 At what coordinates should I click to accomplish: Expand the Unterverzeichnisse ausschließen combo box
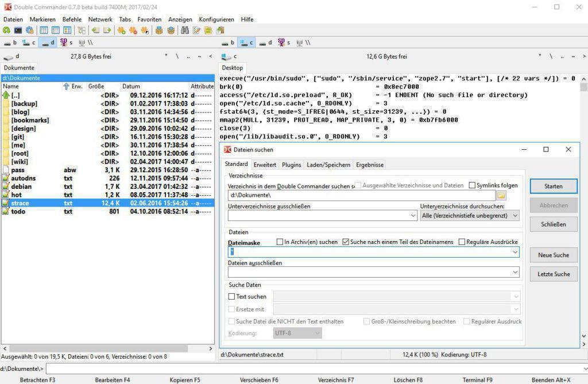coord(413,216)
